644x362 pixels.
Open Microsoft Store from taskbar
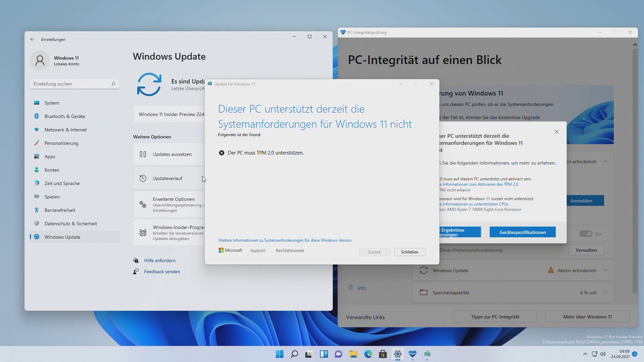pos(383,354)
